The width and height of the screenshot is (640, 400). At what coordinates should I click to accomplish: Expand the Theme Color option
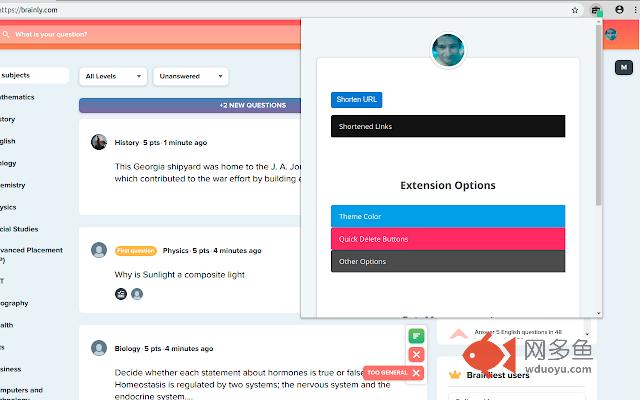tap(448, 216)
